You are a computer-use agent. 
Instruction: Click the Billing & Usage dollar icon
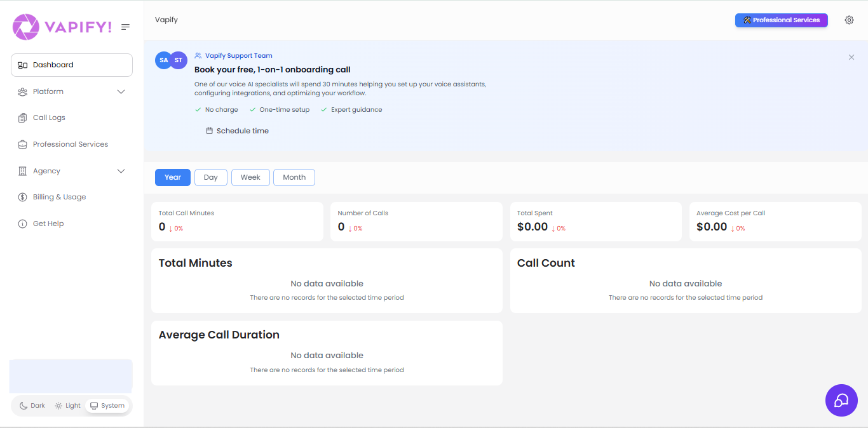pos(23,197)
